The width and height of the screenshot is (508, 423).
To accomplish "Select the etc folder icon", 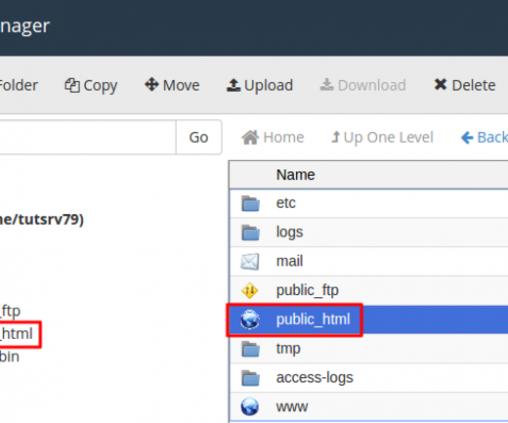I will (x=250, y=203).
